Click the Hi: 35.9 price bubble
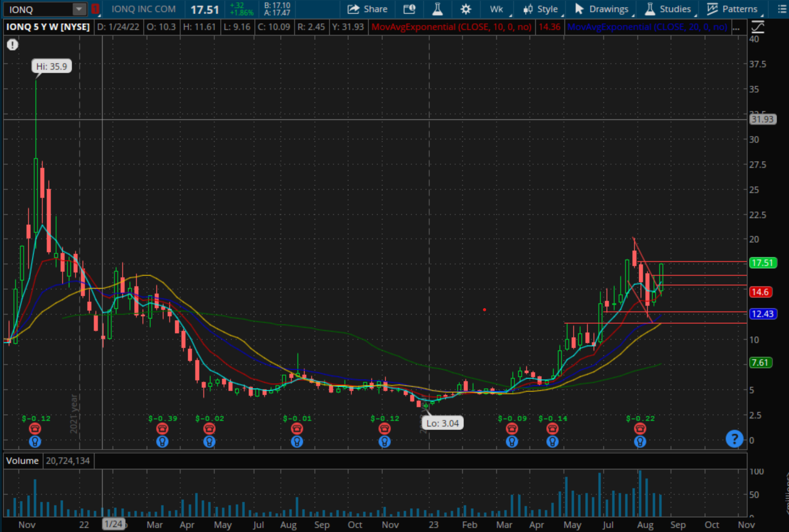789x532 pixels. pos(51,66)
